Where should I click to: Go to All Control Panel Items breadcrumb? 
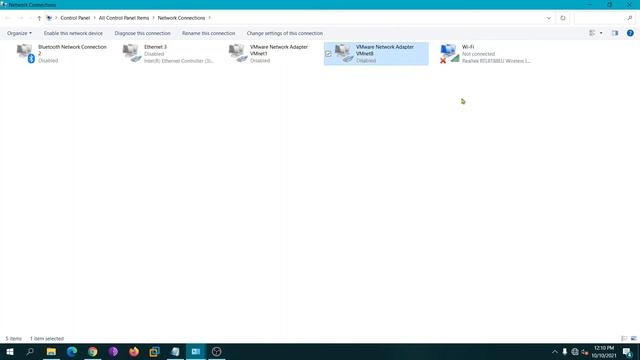click(124, 18)
